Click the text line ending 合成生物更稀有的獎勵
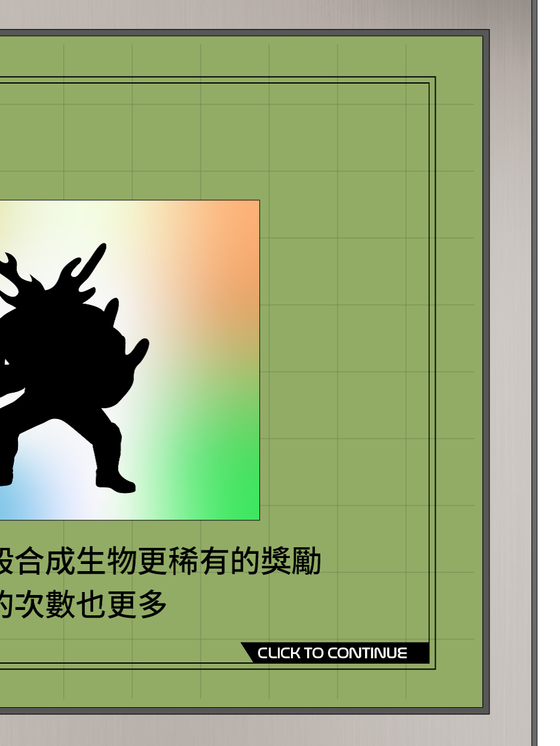This screenshot has height=746, width=560. point(160,562)
